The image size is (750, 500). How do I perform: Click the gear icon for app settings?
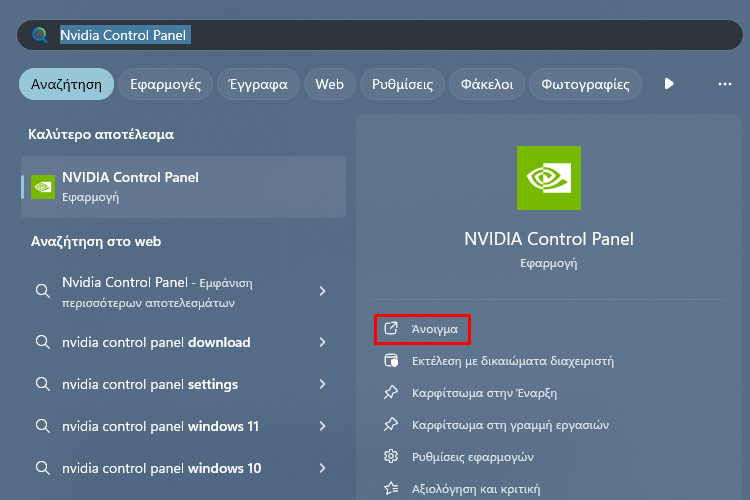pyautogui.click(x=391, y=456)
